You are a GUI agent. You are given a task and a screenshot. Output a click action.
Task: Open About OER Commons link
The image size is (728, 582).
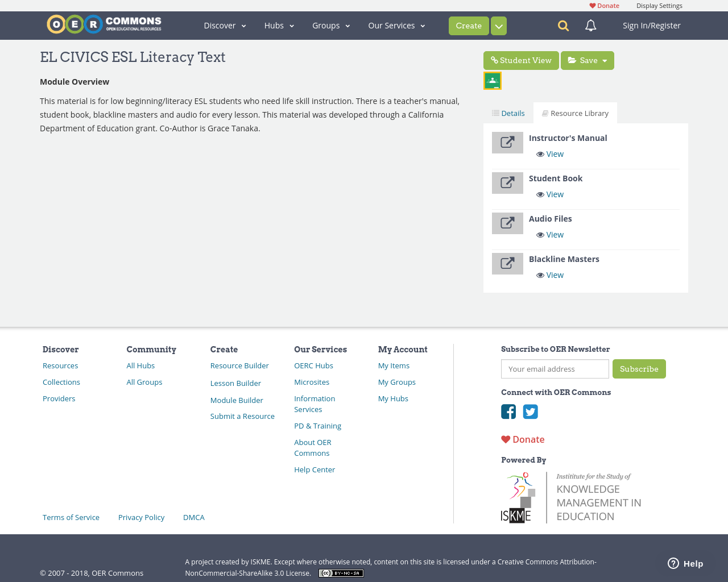pos(313,448)
